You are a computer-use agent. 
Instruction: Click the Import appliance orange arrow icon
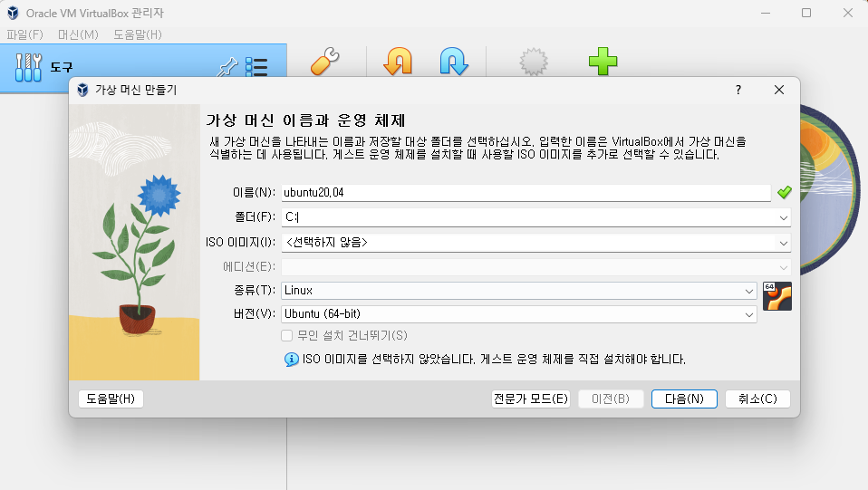point(398,61)
